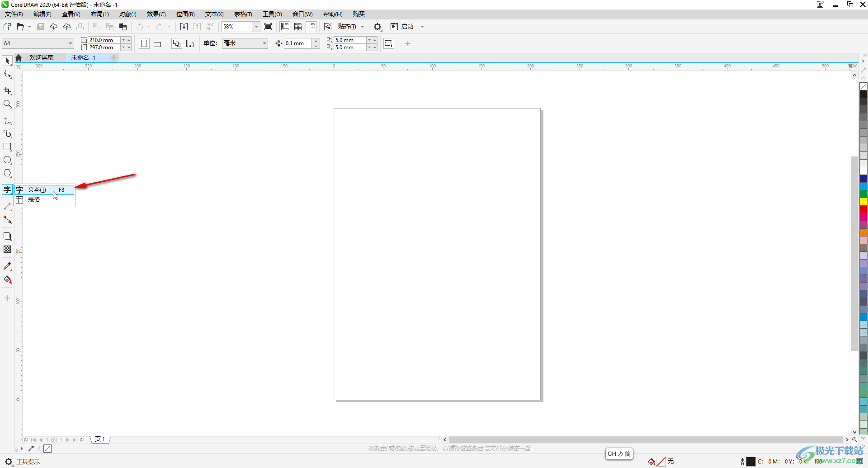Viewport: 868px width, 468px height.
Task: Click the vertical scrollbar thumb
Action: click(854, 253)
